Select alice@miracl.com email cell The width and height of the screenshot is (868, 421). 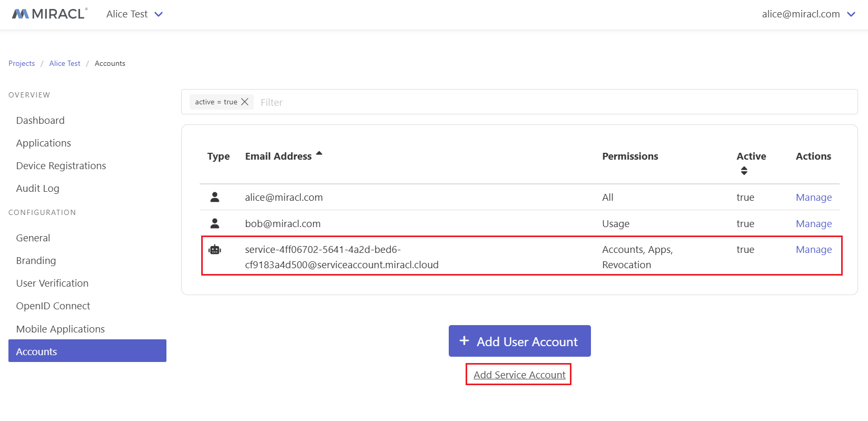pos(284,197)
